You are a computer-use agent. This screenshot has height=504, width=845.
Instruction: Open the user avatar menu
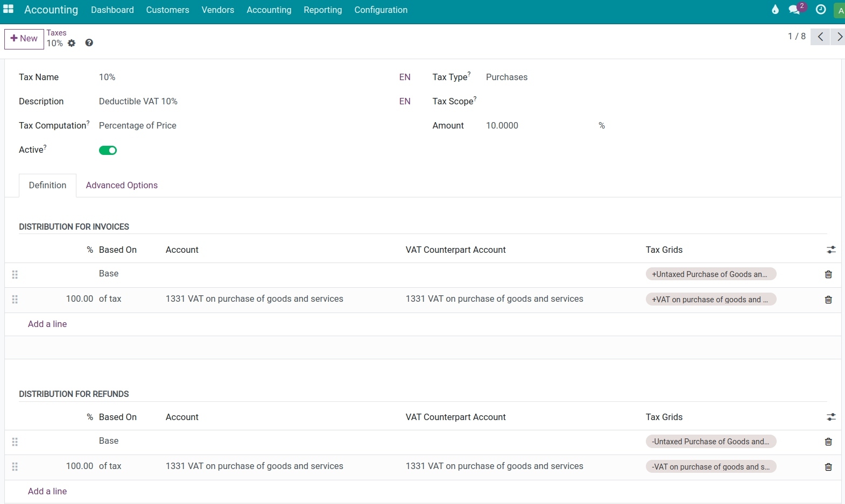840,10
